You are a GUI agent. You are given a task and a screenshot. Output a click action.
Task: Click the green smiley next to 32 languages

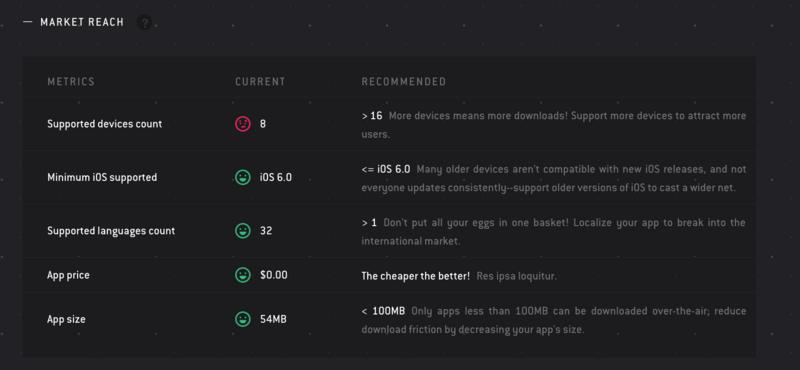[x=243, y=231]
